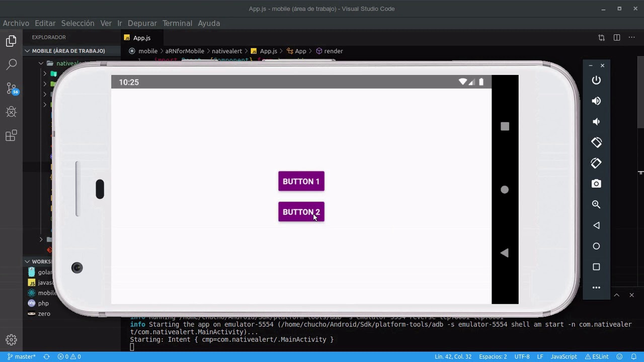Open notifications with the bell icon
The height and width of the screenshot is (362, 644).
pos(634,356)
